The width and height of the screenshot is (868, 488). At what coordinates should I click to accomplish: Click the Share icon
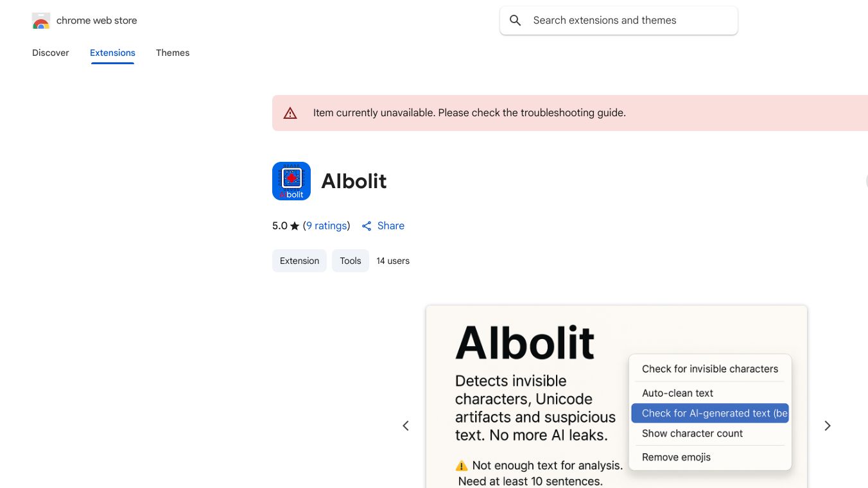pyautogui.click(x=367, y=226)
